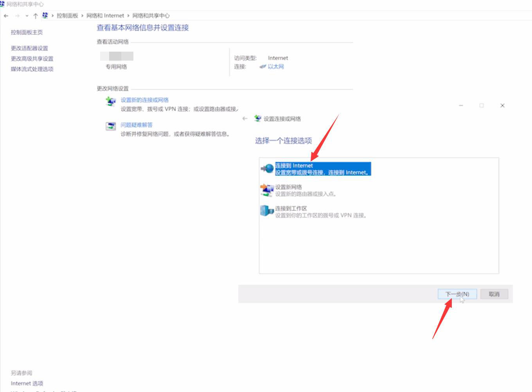Open Internet 选项 under 另请参阅

tap(27, 383)
